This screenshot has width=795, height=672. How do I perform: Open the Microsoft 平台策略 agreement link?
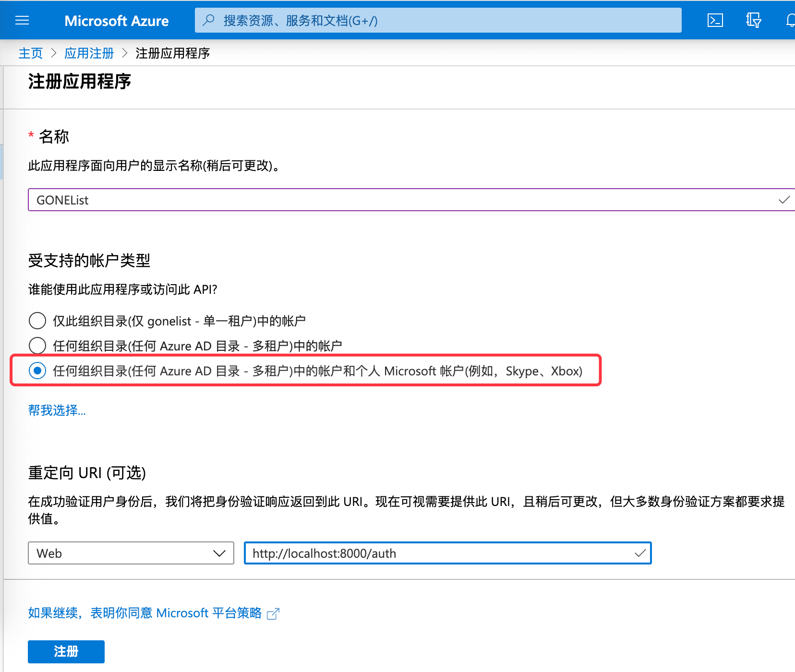pyautogui.click(x=145, y=613)
